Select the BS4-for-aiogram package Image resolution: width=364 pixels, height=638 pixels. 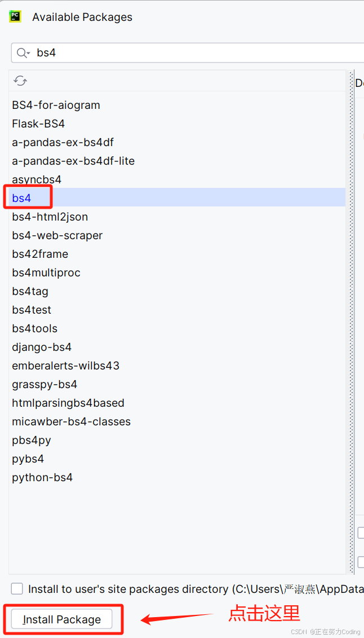tap(56, 105)
